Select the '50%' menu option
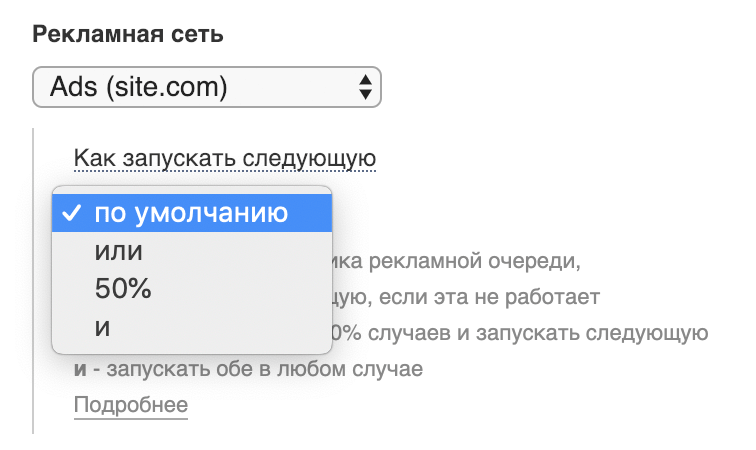 click(123, 289)
